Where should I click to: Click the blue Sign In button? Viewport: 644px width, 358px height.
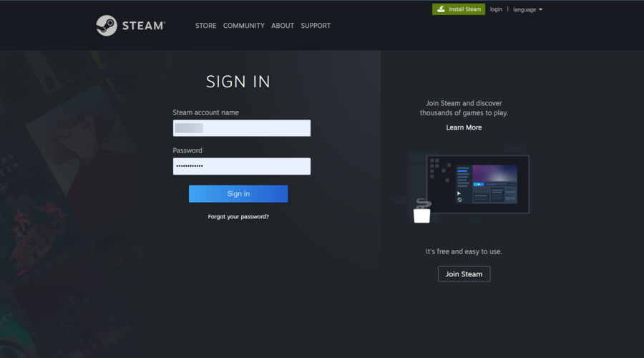[x=238, y=193]
